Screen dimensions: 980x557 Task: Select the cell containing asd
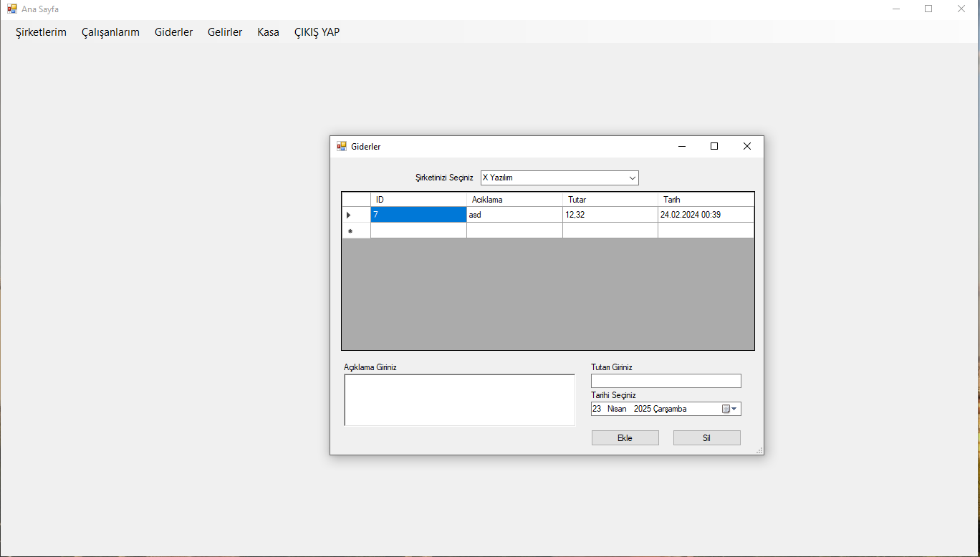514,215
